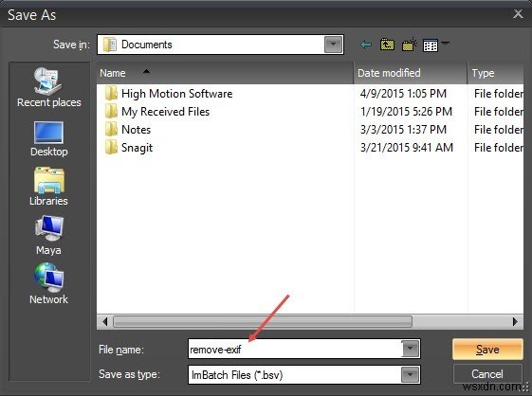Close the Save As dialog
The image size is (532, 396).
[x=518, y=13]
